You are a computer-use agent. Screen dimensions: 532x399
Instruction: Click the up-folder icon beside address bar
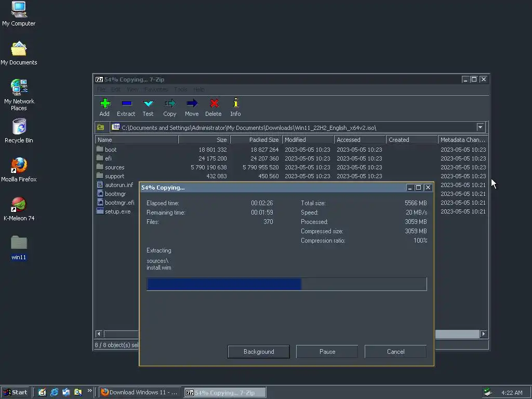coord(101,127)
